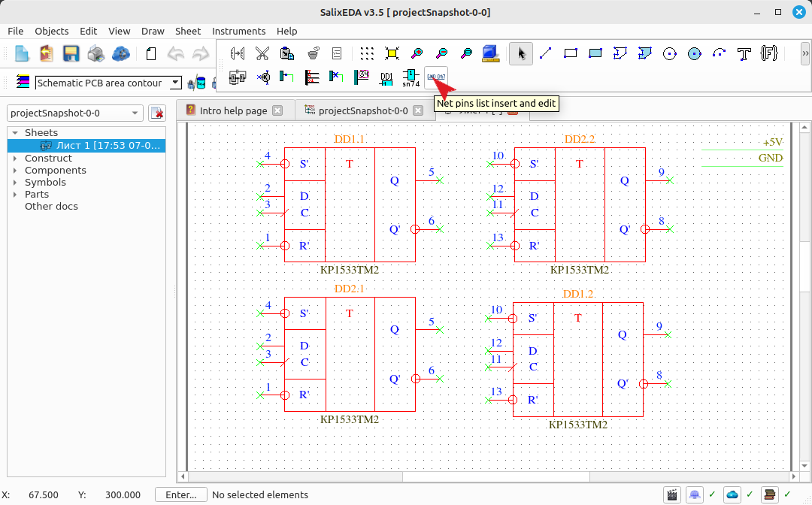Close the Intro help page tab
812x505 pixels.
click(x=277, y=110)
